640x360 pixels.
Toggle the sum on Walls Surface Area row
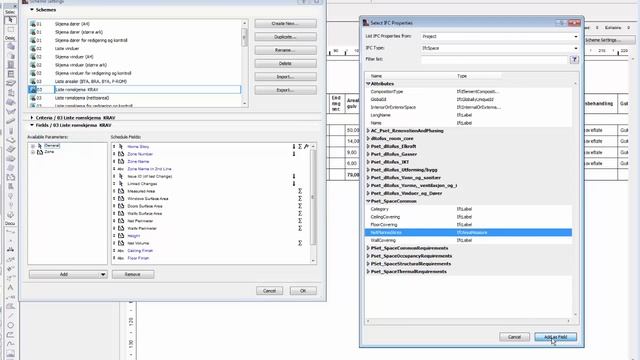point(300,213)
